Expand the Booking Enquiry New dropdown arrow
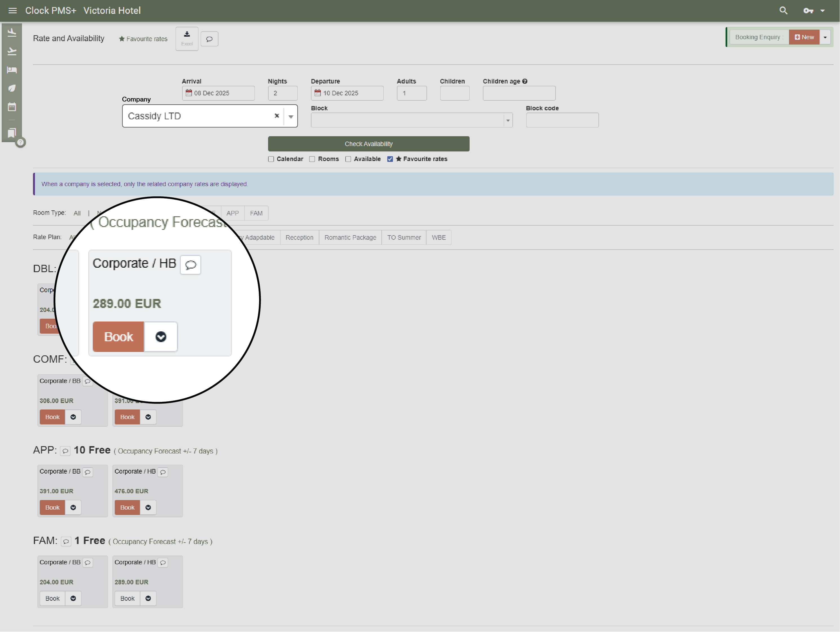840x632 pixels. tap(825, 37)
